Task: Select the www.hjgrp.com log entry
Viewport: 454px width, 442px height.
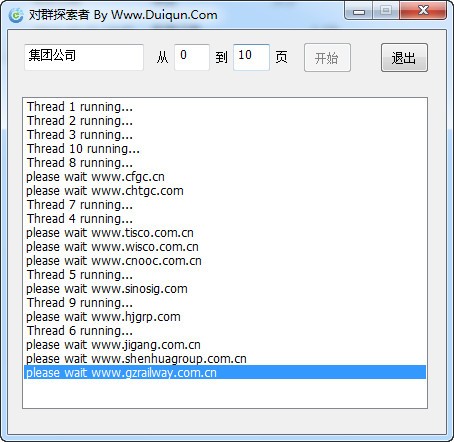Action: pyautogui.click(x=225, y=317)
